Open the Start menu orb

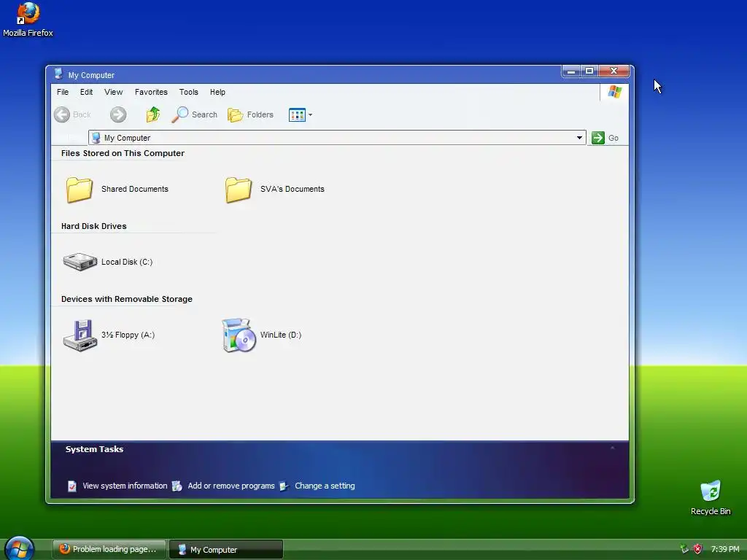(x=20, y=548)
